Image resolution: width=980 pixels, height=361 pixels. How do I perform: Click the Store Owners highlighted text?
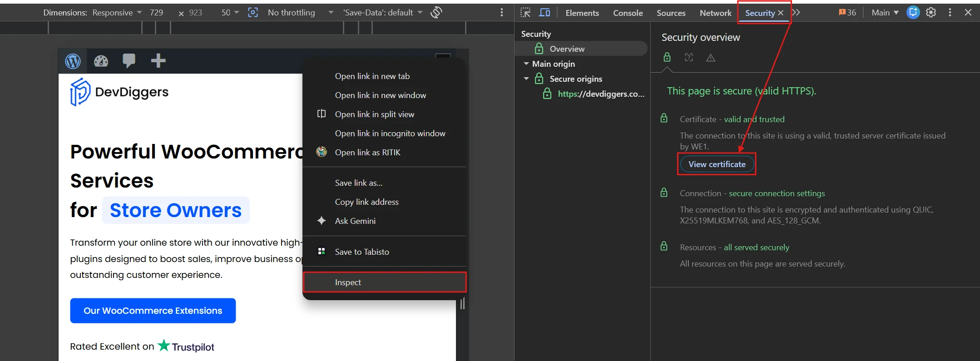[176, 210]
